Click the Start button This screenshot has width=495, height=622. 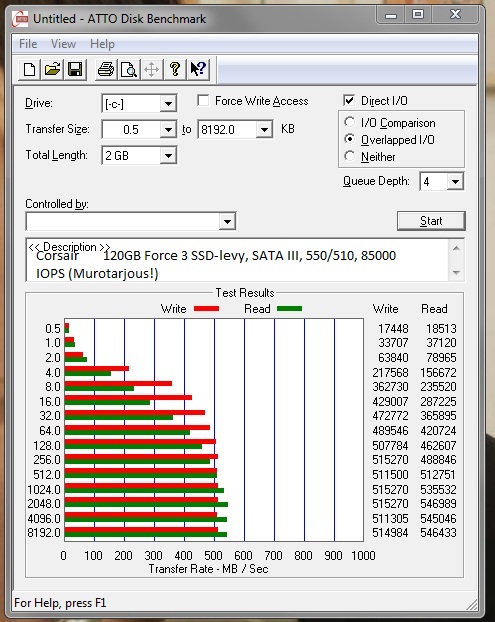431,221
